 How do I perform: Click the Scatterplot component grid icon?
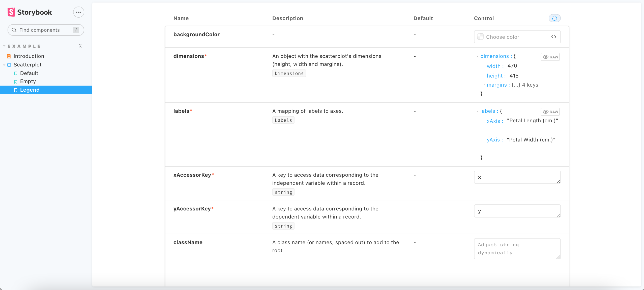[9, 65]
